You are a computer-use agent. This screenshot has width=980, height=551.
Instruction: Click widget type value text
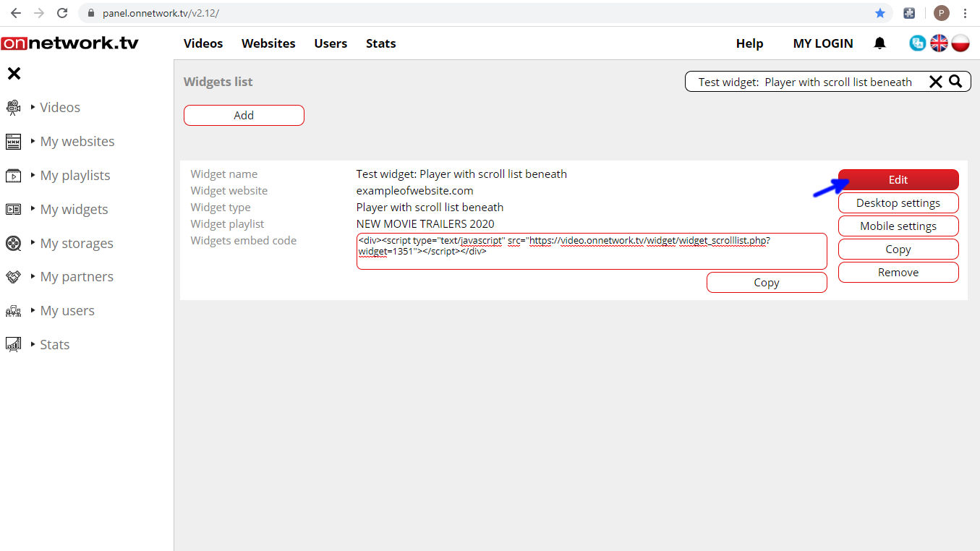click(x=430, y=207)
